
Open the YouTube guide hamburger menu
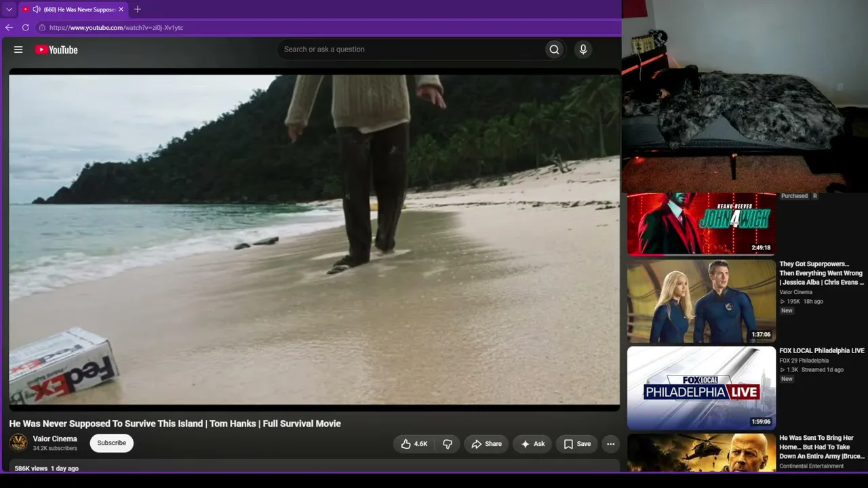tap(18, 49)
